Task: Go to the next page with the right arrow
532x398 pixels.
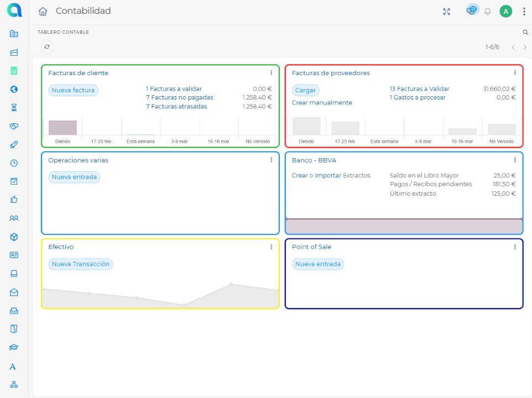Action: click(x=525, y=47)
